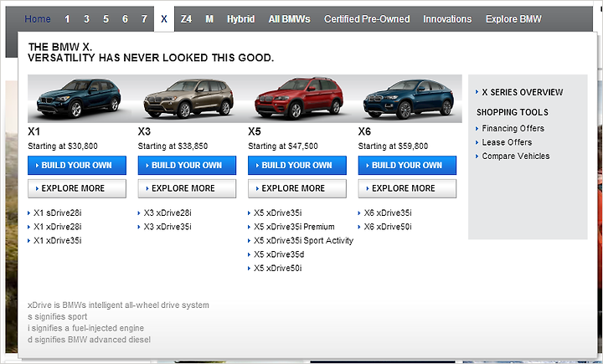The height and width of the screenshot is (364, 603).
Task: Click the 's signifies sport' note
Action: 57,317
